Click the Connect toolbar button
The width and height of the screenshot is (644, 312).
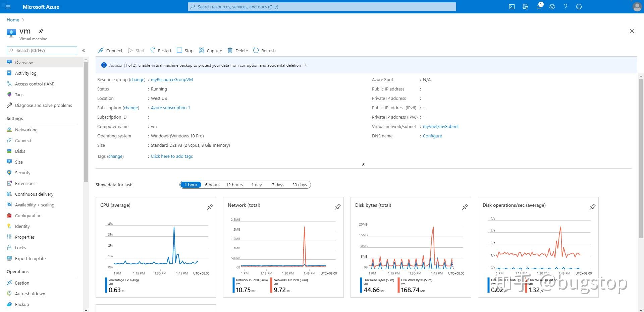(x=110, y=51)
